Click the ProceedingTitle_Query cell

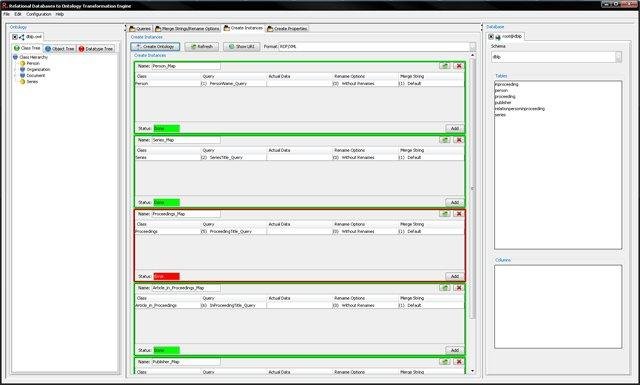[233, 231]
